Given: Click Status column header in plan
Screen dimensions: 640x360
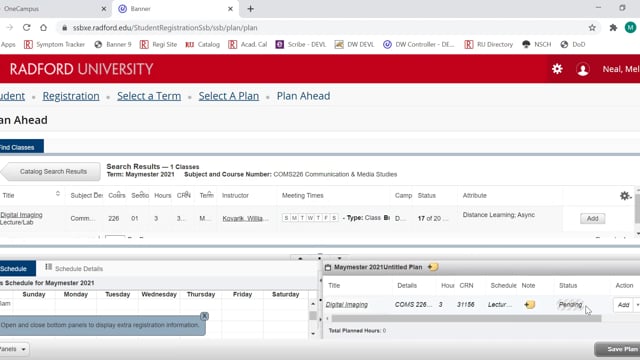Looking at the screenshot, I should pyautogui.click(x=568, y=285).
